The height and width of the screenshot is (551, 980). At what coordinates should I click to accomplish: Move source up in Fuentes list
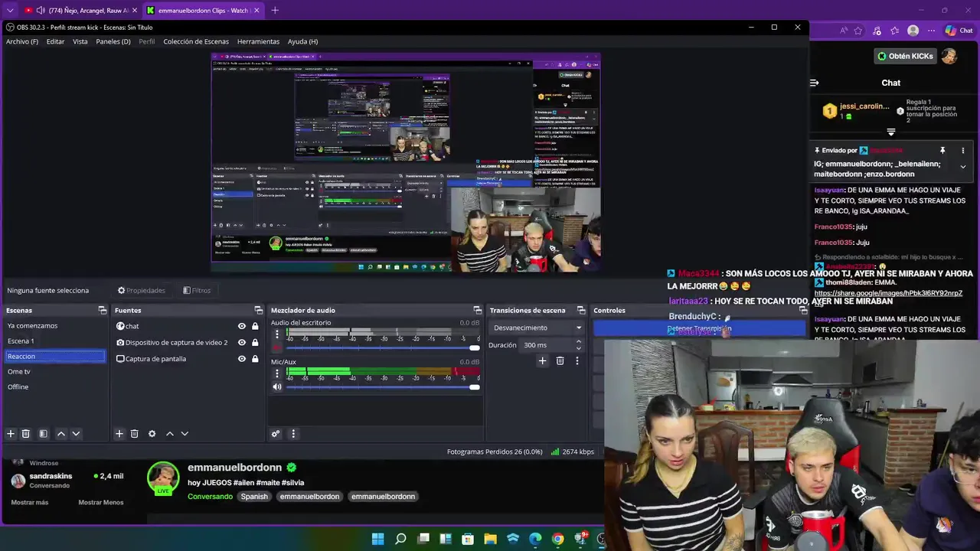170,434
